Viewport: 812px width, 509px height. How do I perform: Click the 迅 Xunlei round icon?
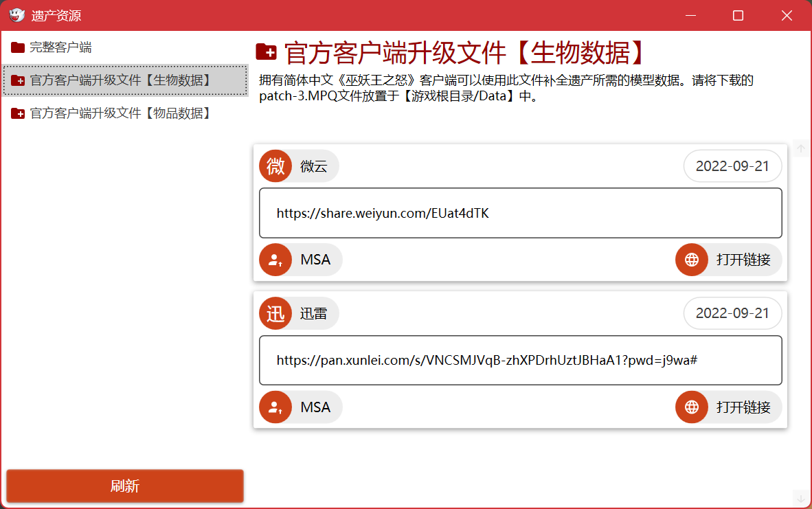click(275, 314)
